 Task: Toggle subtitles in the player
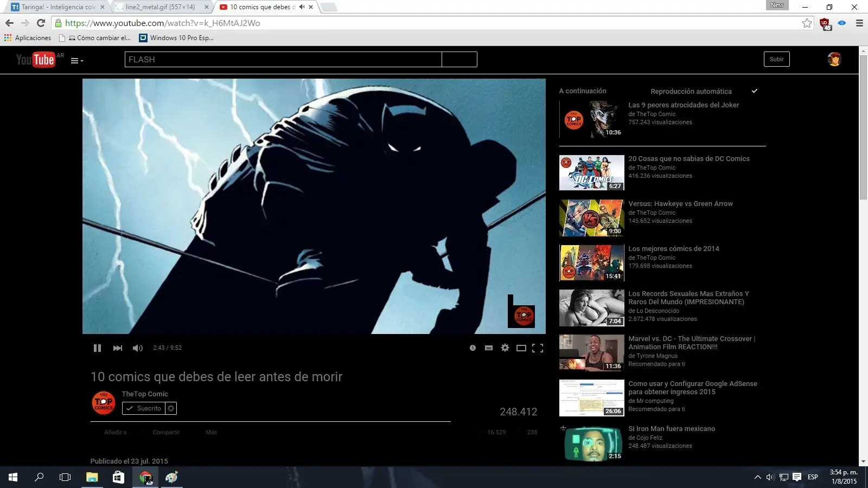(x=489, y=348)
